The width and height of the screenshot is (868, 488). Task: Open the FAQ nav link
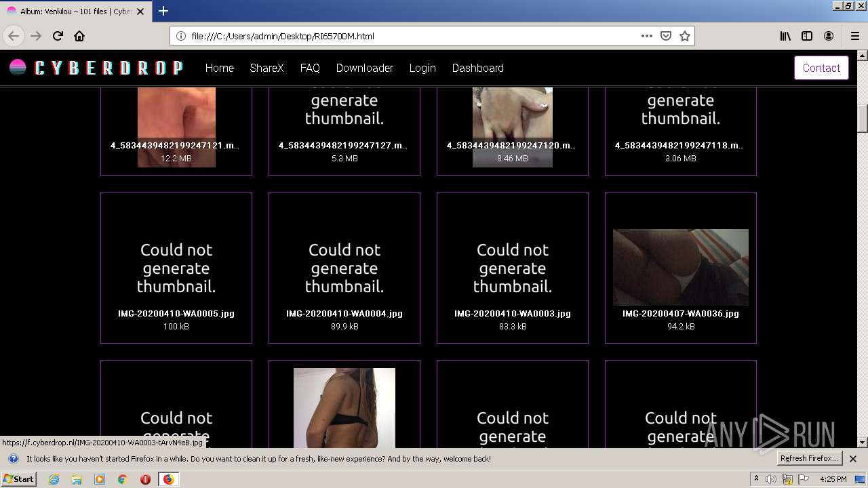pyautogui.click(x=310, y=68)
